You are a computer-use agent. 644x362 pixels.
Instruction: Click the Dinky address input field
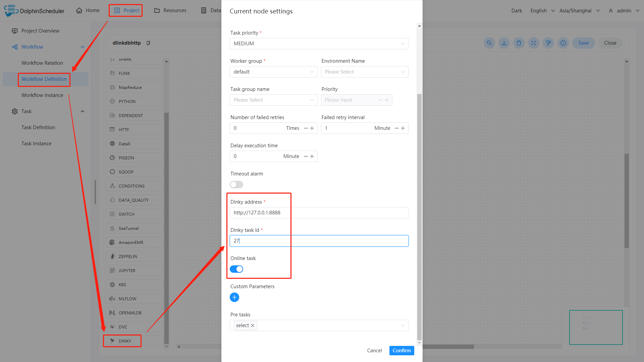[319, 213]
